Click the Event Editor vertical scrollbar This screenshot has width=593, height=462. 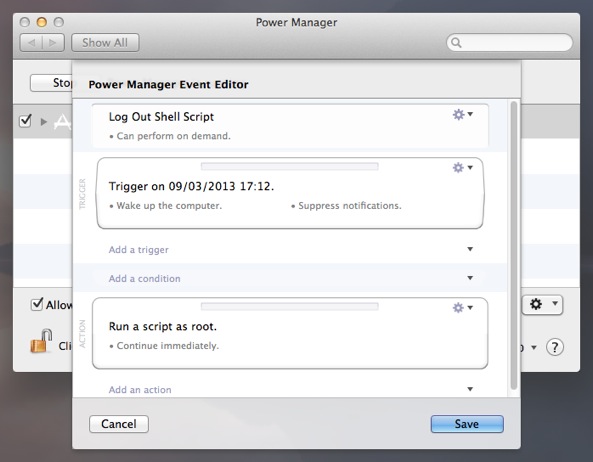point(514,245)
